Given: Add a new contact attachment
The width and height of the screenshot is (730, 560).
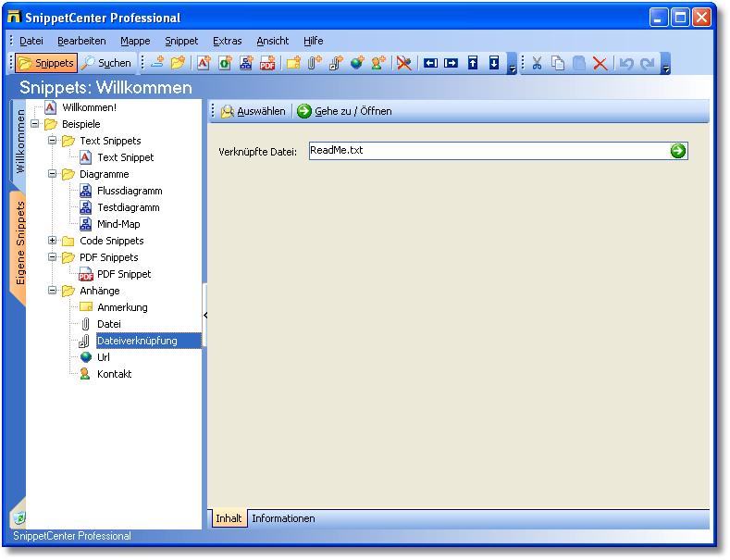Looking at the screenshot, I should pos(378,63).
